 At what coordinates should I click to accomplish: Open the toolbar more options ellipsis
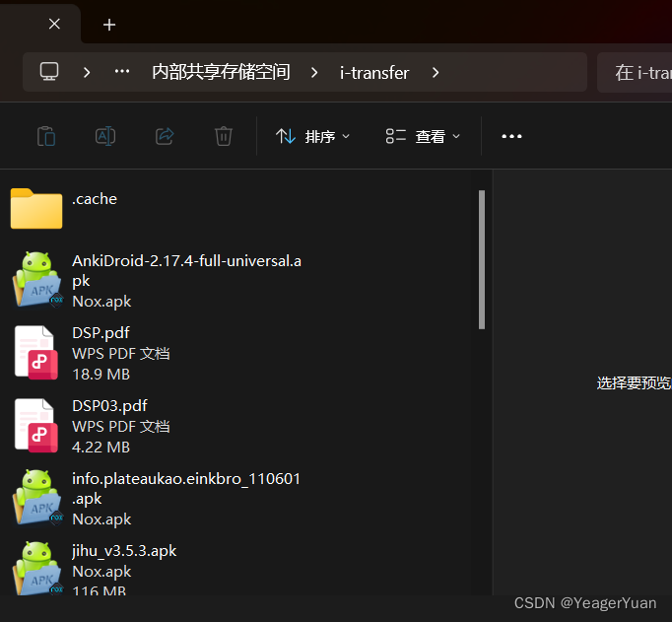[x=511, y=136]
